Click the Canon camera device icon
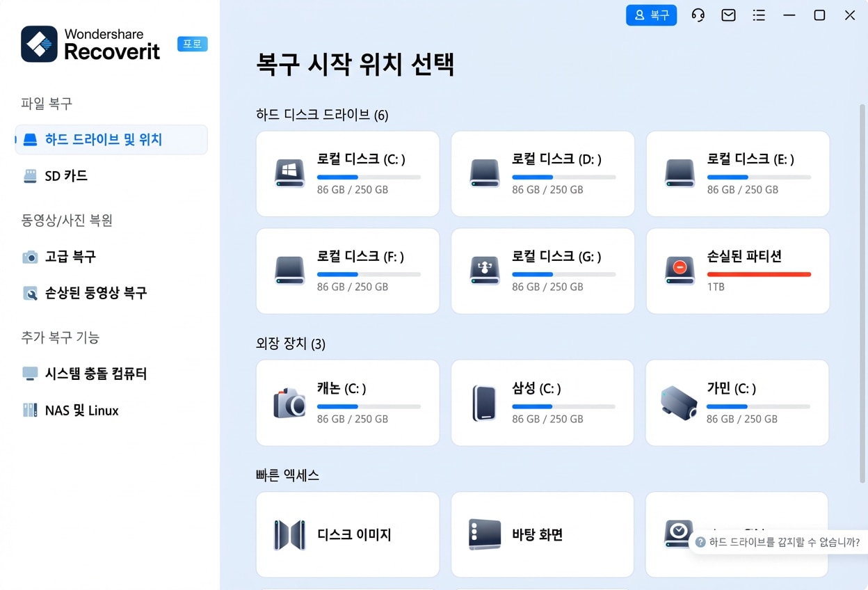868x590 pixels. click(289, 403)
